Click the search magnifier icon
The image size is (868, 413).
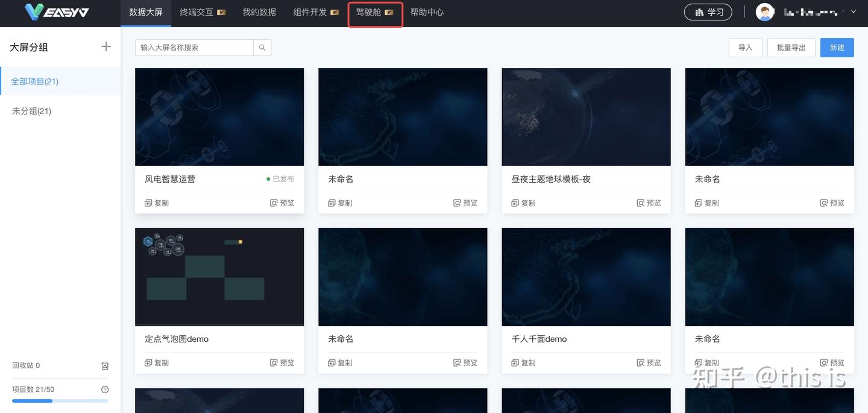pyautogui.click(x=262, y=47)
